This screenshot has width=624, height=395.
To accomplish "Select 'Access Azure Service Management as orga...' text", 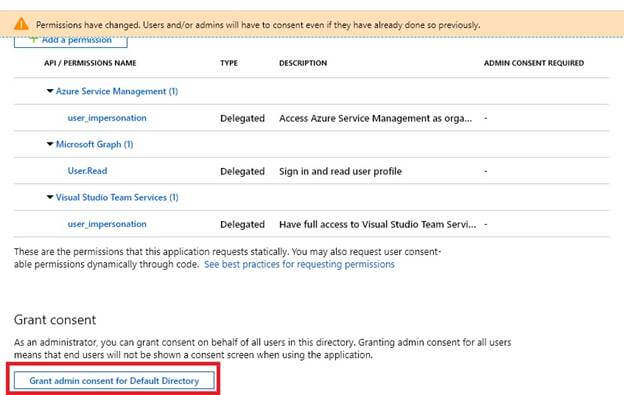I will (376, 119).
